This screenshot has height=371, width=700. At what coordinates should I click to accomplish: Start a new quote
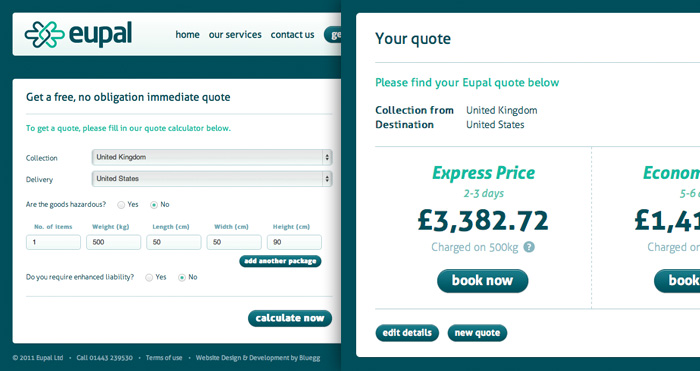coord(477,333)
